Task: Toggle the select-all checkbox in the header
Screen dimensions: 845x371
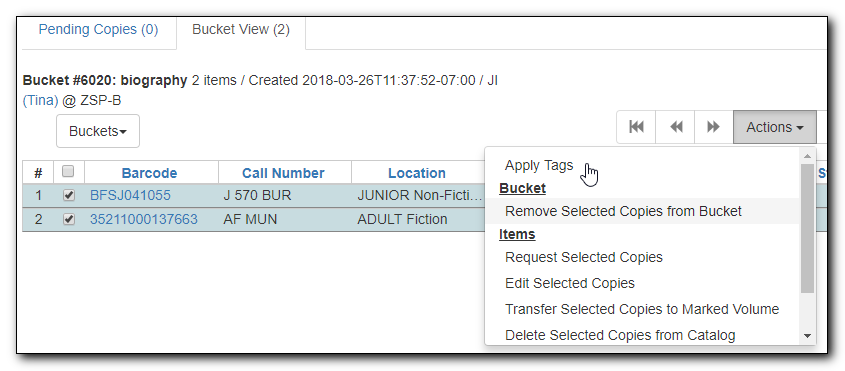Action: point(68,171)
